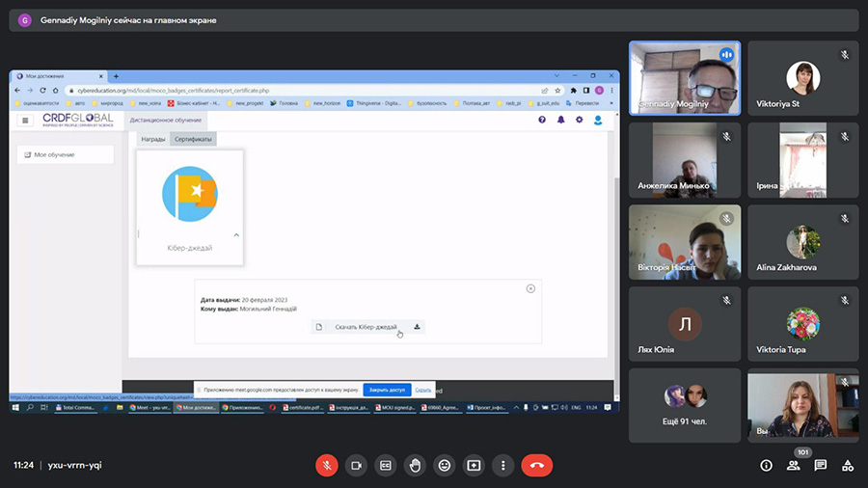868x488 pixels.
Task: Click the Present now screen share icon
Action: point(474,465)
